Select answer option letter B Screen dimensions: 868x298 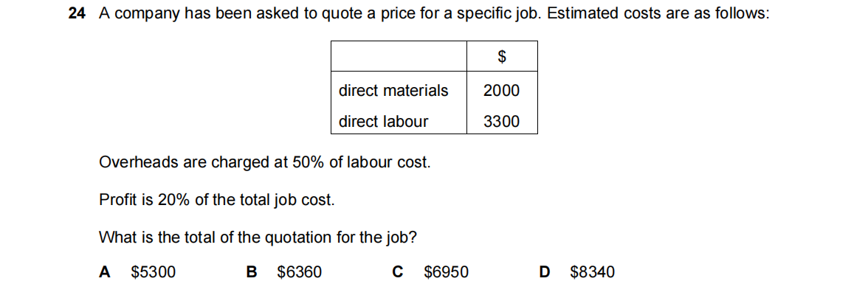251,272
